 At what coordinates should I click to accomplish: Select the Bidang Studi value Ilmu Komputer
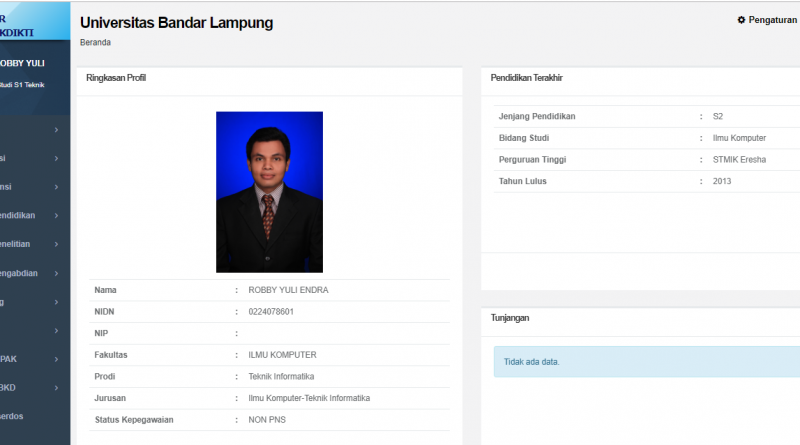coord(739,138)
